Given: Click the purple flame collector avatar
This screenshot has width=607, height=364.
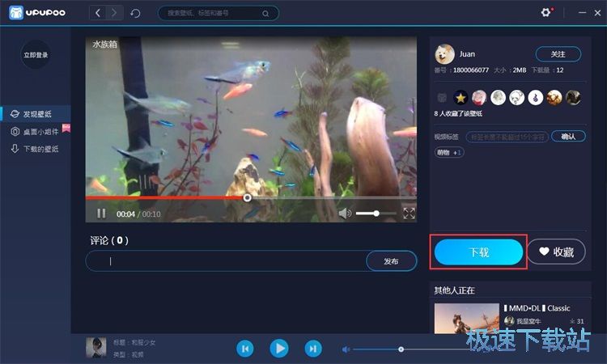Looking at the screenshot, I should (x=536, y=98).
